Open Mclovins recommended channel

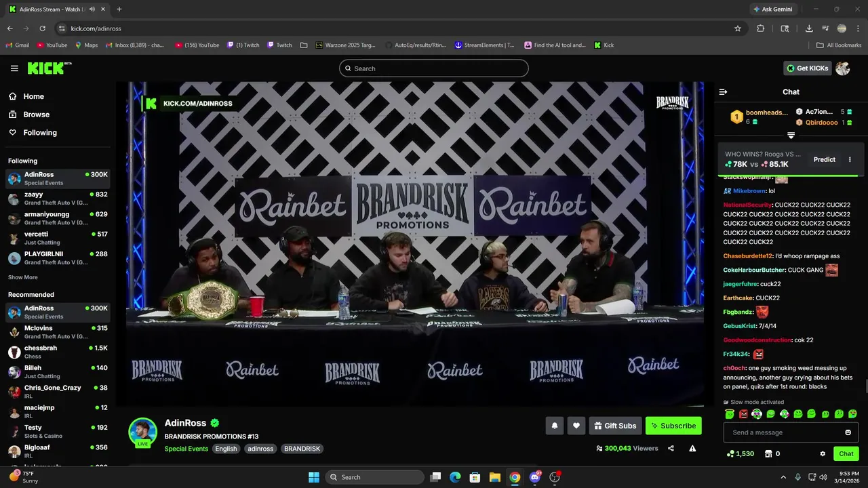(x=58, y=332)
